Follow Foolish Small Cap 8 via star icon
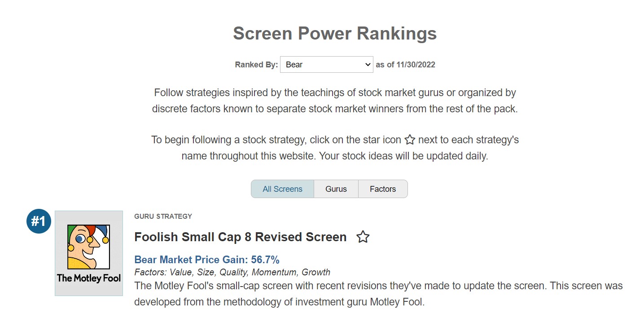Screen dimensions: 644x318 pyautogui.click(x=363, y=237)
